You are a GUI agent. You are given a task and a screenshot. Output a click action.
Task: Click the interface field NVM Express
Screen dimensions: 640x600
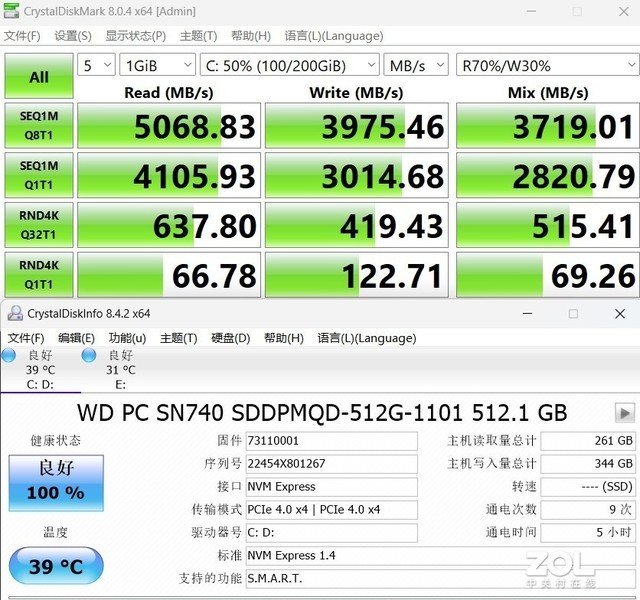click(x=331, y=487)
